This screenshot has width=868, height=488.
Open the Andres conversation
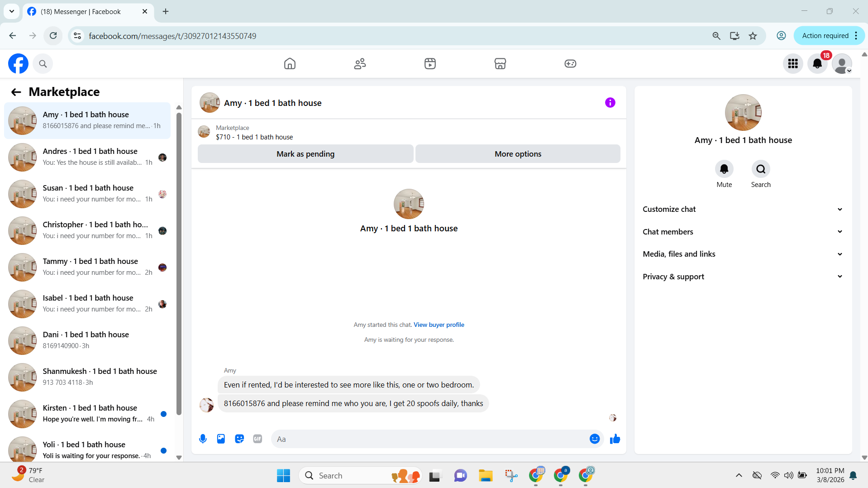(x=87, y=157)
